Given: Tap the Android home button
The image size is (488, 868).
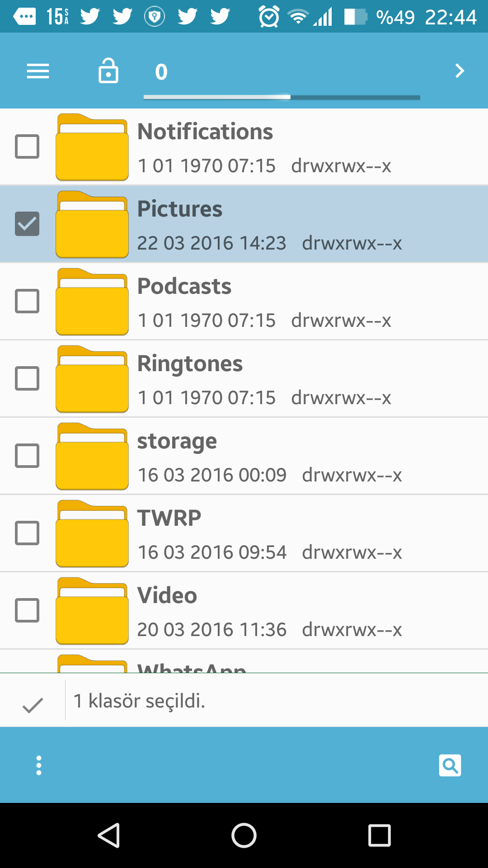Looking at the screenshot, I should click(x=244, y=835).
